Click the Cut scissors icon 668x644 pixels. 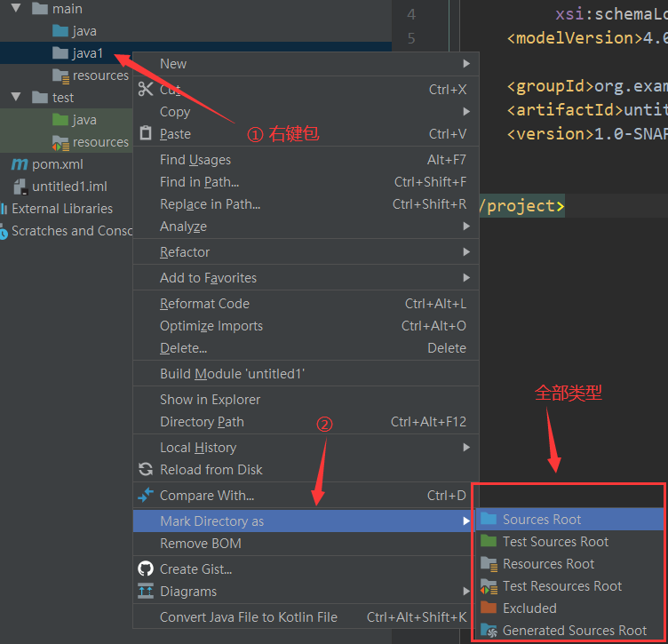coord(146,89)
